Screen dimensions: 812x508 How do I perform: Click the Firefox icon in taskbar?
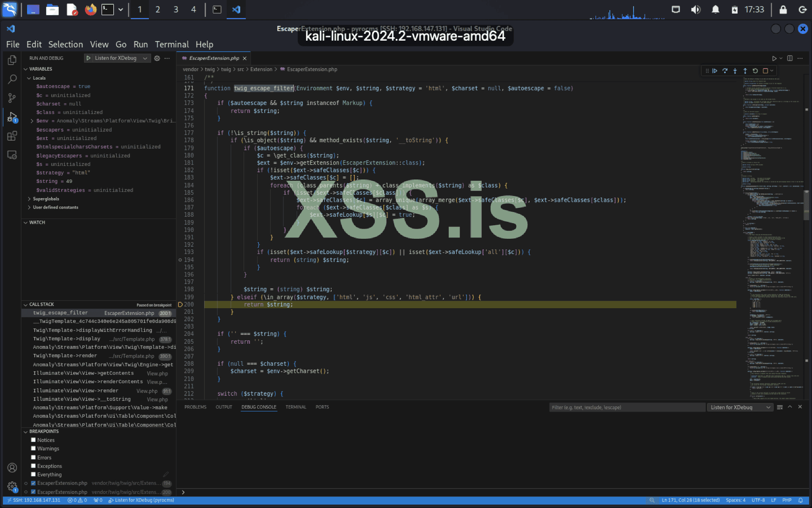(91, 9)
